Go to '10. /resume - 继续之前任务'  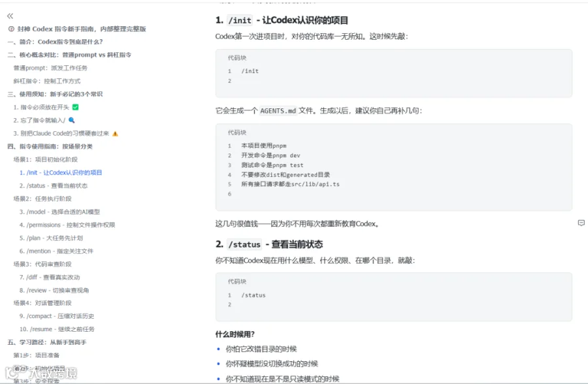57,329
